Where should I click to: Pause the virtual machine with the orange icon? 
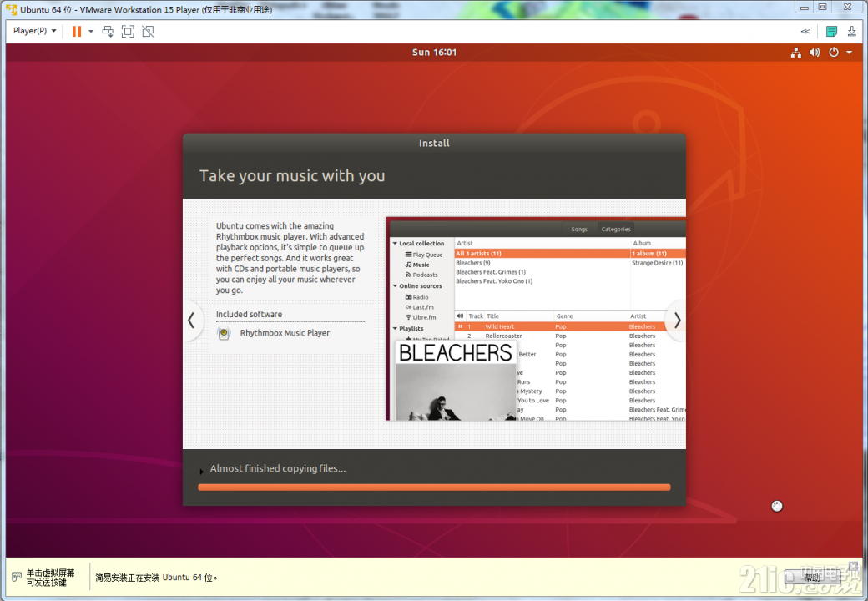77,32
